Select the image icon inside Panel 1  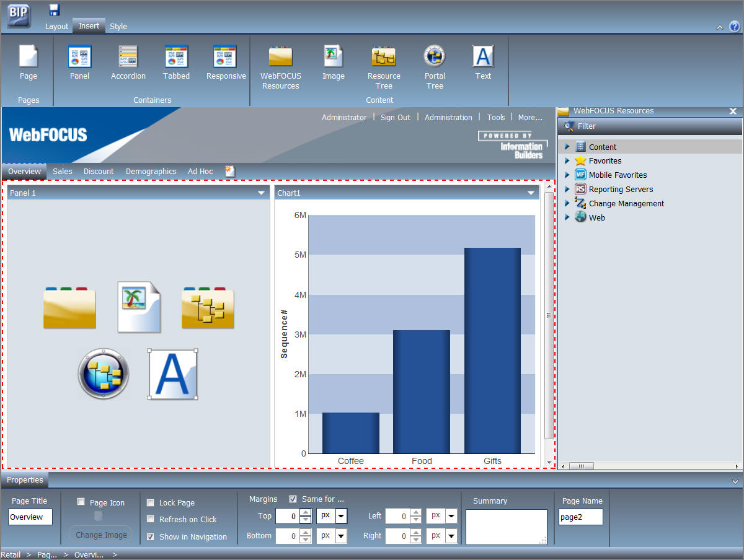pos(139,307)
